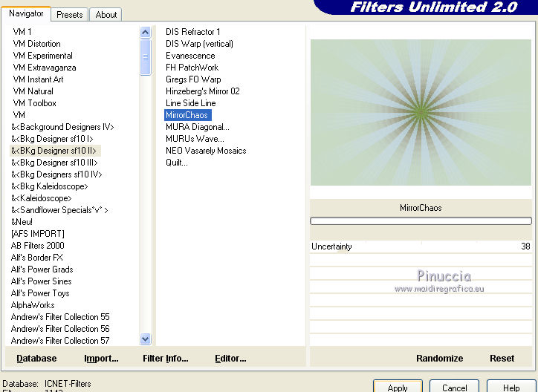Select Alf's Power Sines category
This screenshot has width=538, height=392.
[41, 281]
